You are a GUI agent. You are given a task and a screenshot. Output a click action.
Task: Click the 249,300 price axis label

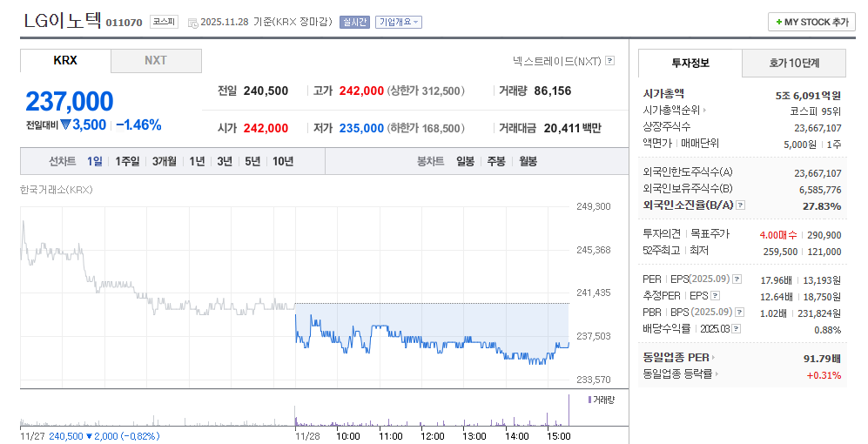coord(594,206)
